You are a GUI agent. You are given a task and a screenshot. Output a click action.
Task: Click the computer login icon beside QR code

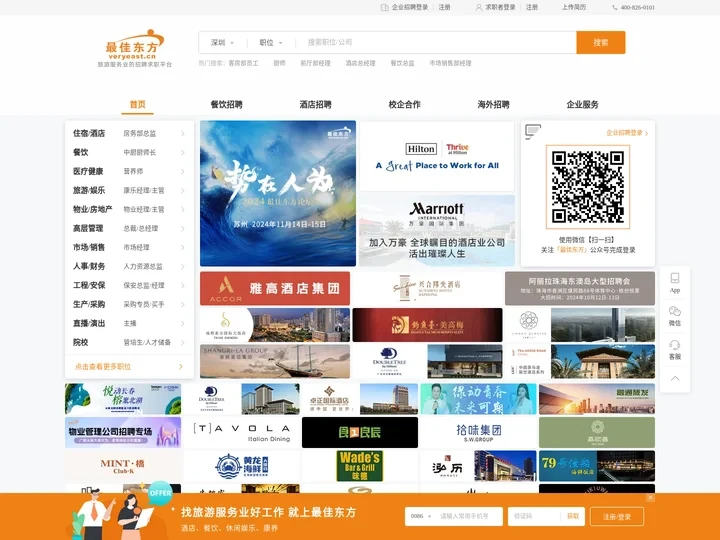point(533,132)
